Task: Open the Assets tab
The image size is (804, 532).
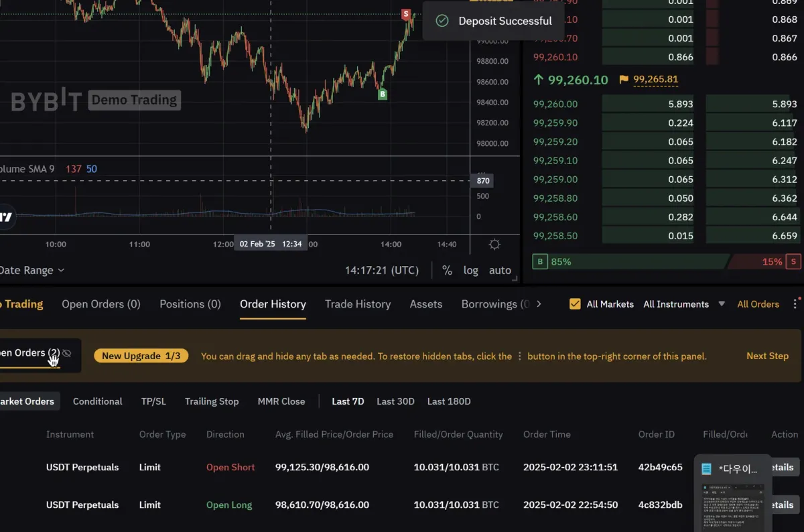Action: tap(426, 304)
